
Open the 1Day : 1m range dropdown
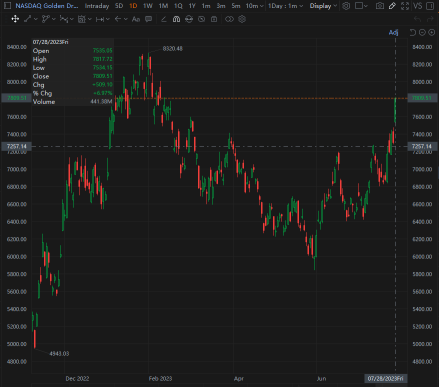pos(285,6)
